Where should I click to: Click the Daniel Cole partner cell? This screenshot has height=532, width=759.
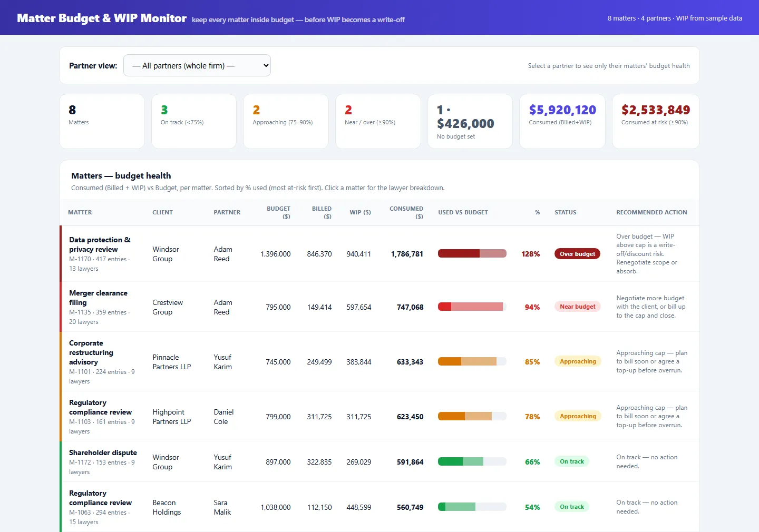click(223, 417)
